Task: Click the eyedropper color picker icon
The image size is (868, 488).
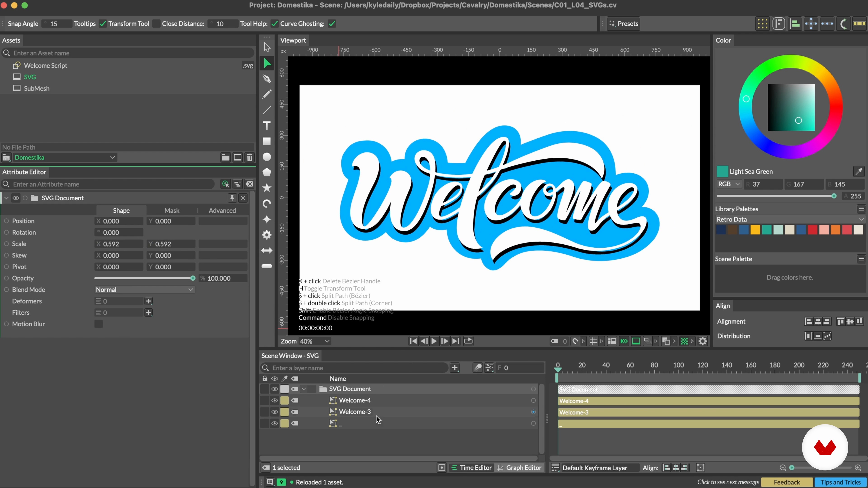Action: tap(859, 171)
